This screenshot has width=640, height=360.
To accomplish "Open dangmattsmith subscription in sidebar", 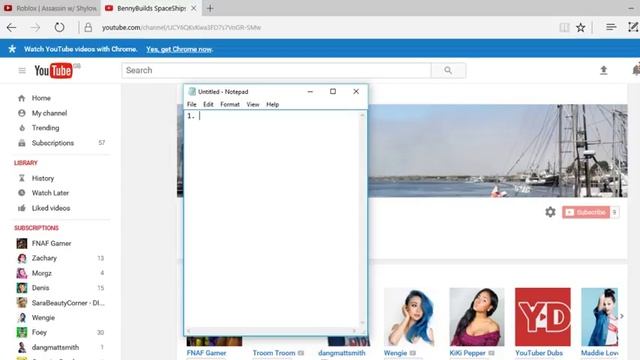I will (55, 347).
